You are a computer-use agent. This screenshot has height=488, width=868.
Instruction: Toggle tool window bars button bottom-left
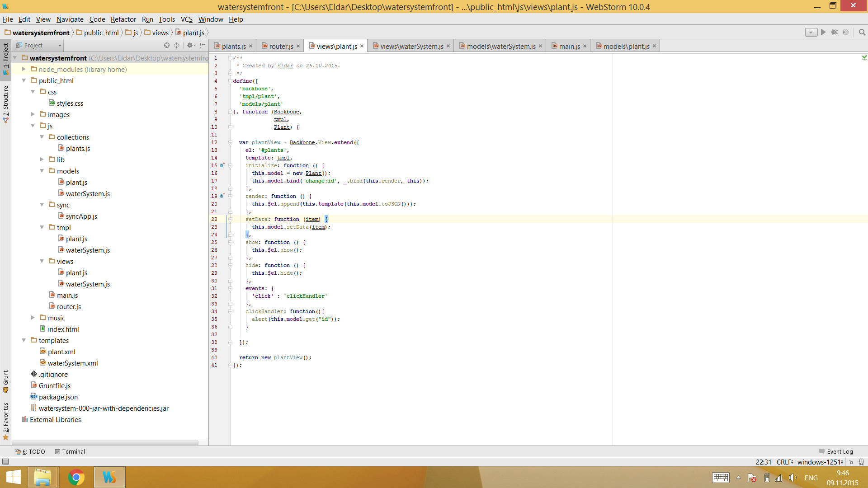point(5,462)
